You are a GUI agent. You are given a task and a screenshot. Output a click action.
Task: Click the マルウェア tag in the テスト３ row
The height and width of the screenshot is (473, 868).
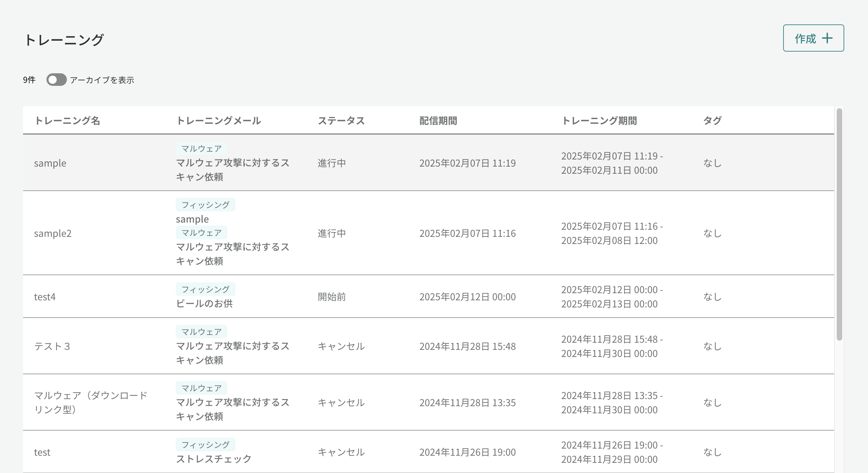(201, 332)
